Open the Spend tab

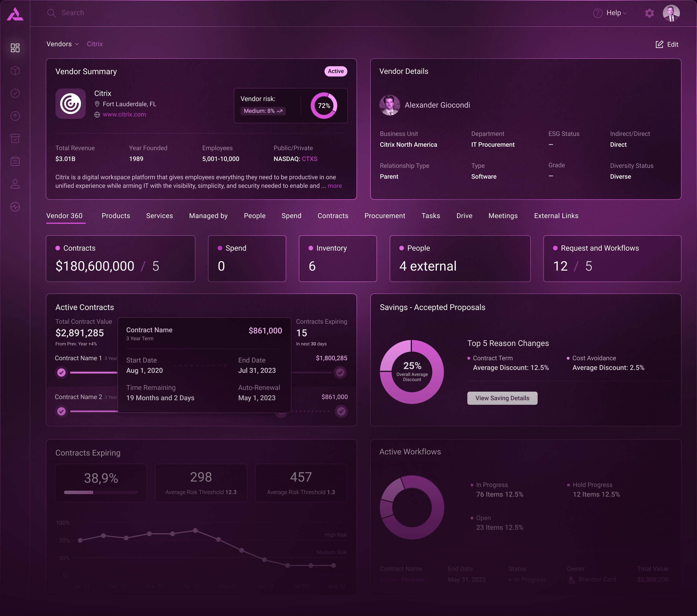[292, 216]
